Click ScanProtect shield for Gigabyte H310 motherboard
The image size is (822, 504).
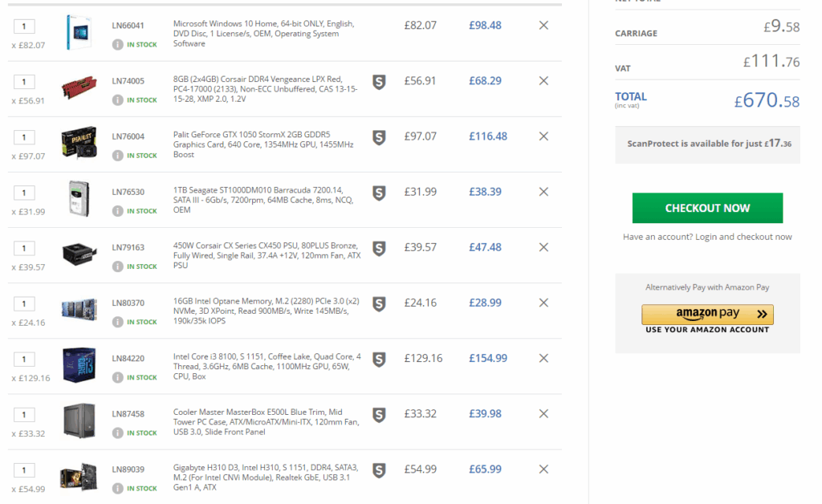(x=379, y=469)
